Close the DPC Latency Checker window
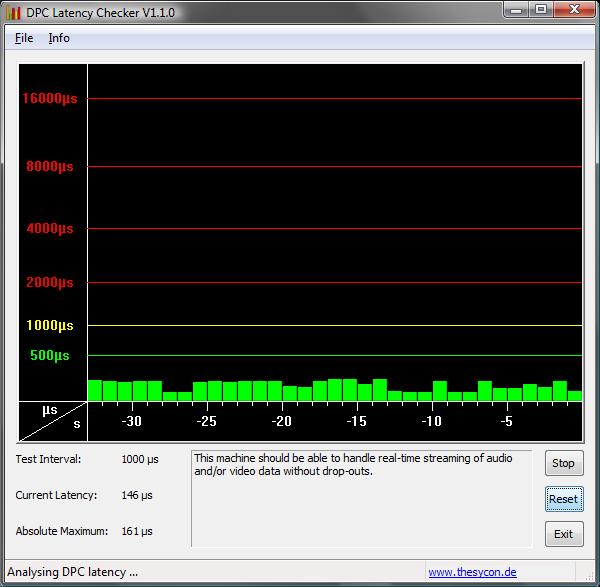 click(574, 10)
